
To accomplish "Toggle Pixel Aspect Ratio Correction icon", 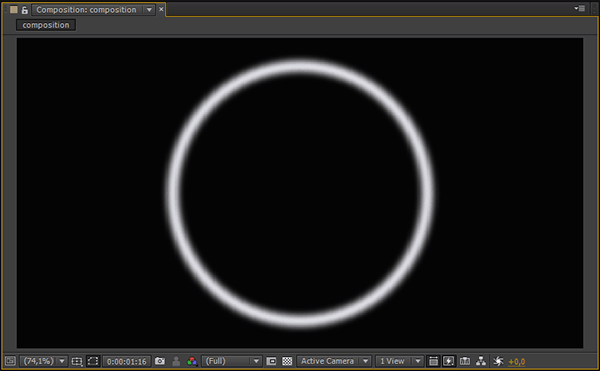I will tap(433, 361).
